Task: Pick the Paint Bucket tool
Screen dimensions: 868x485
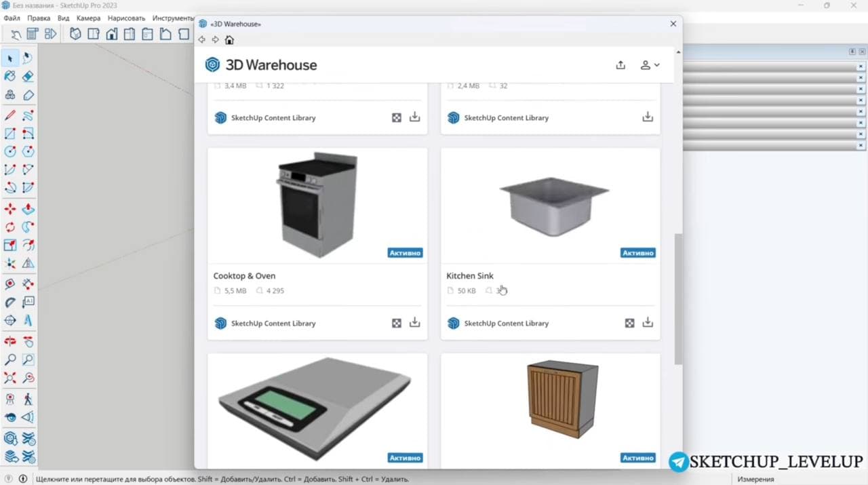Action: pos(10,77)
